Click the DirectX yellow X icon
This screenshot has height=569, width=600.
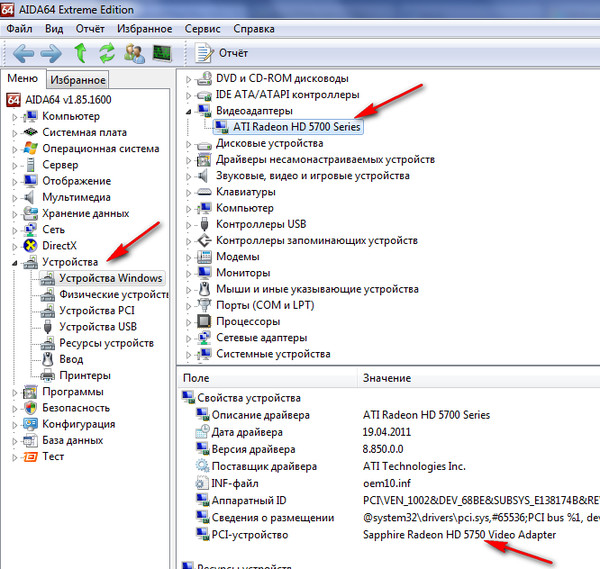pos(30,245)
